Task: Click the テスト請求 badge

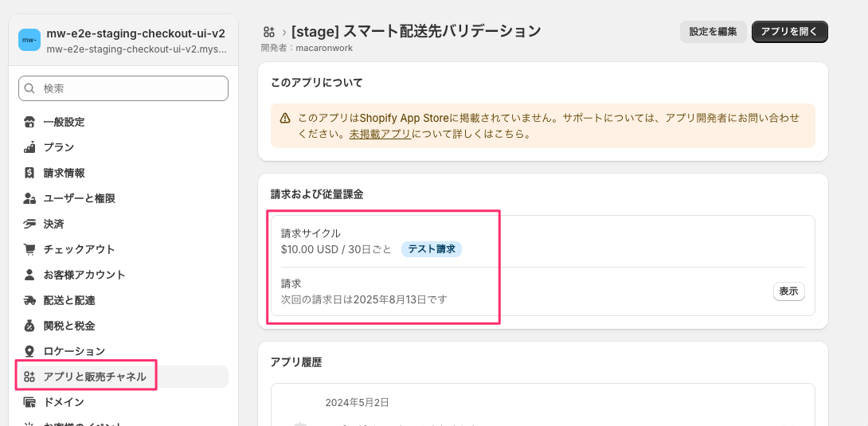Action: (432, 249)
